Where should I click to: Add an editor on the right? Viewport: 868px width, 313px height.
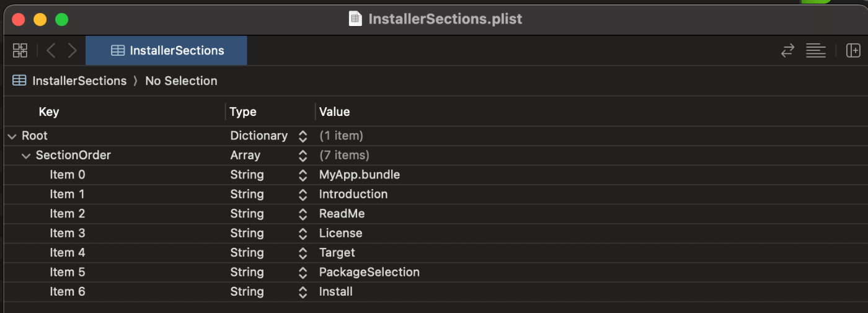(853, 51)
